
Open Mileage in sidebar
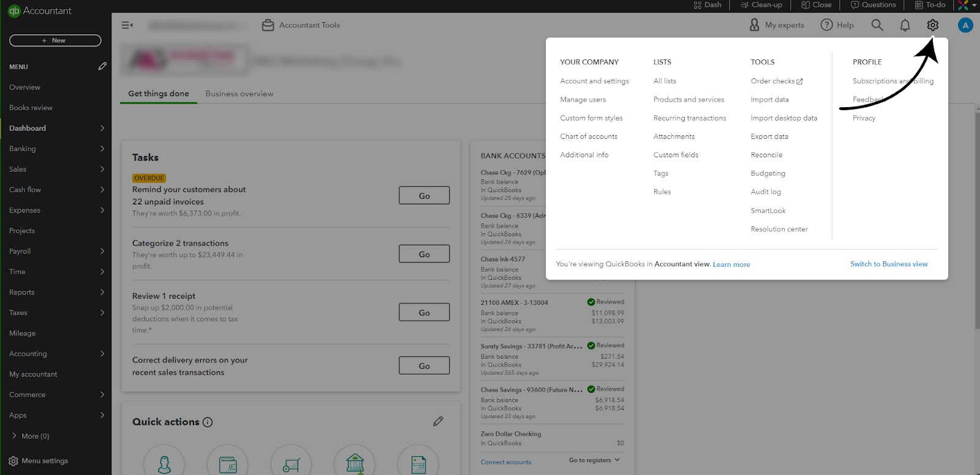(22, 333)
